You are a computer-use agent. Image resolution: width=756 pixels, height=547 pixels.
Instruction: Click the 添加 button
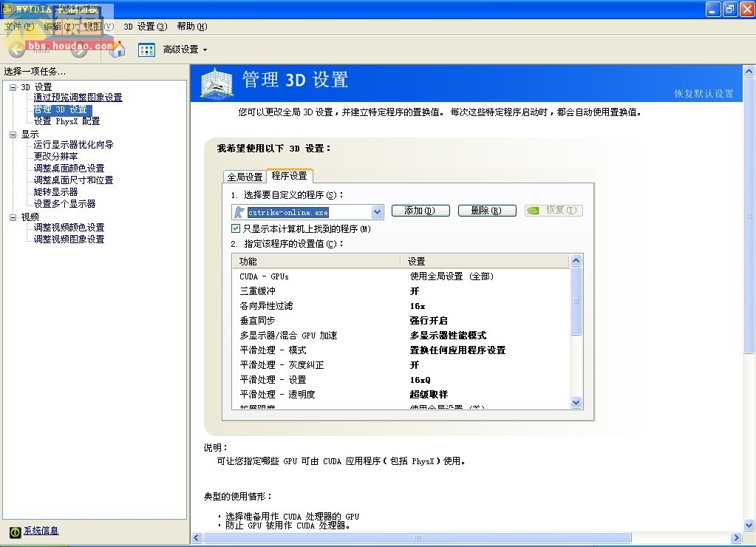coord(420,211)
